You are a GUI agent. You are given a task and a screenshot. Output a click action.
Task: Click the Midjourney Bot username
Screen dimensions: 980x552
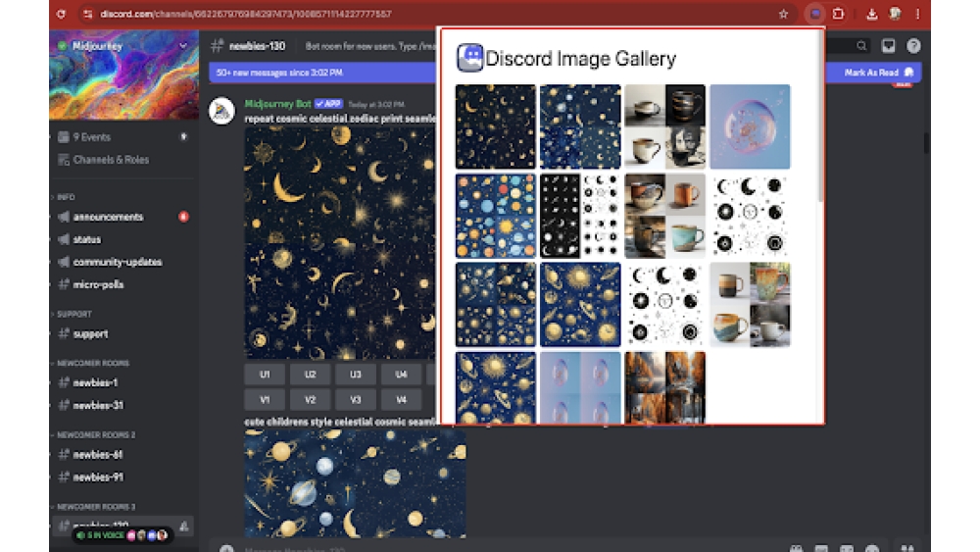click(277, 104)
